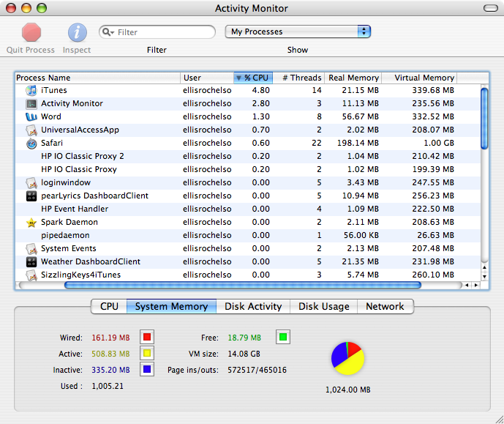The image size is (504, 424).
Task: Click the 572517/465016 page ins/outs value
Action: click(x=257, y=370)
